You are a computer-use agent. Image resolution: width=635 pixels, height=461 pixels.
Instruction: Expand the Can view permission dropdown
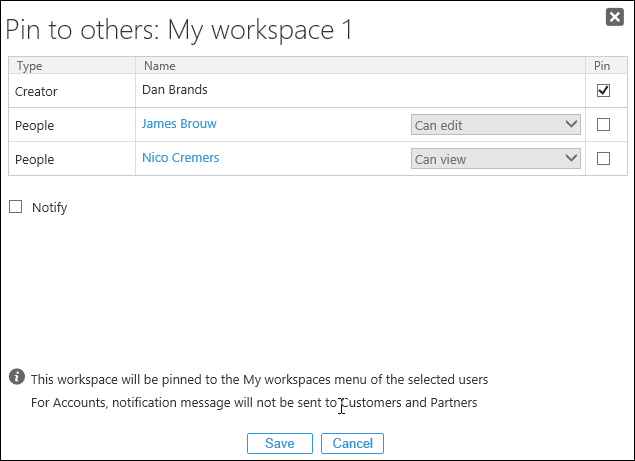(x=496, y=158)
